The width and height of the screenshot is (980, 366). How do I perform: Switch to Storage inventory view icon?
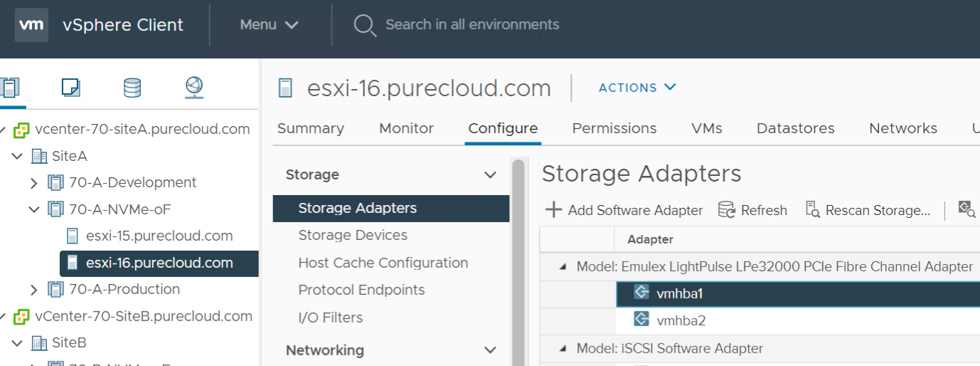(x=132, y=87)
